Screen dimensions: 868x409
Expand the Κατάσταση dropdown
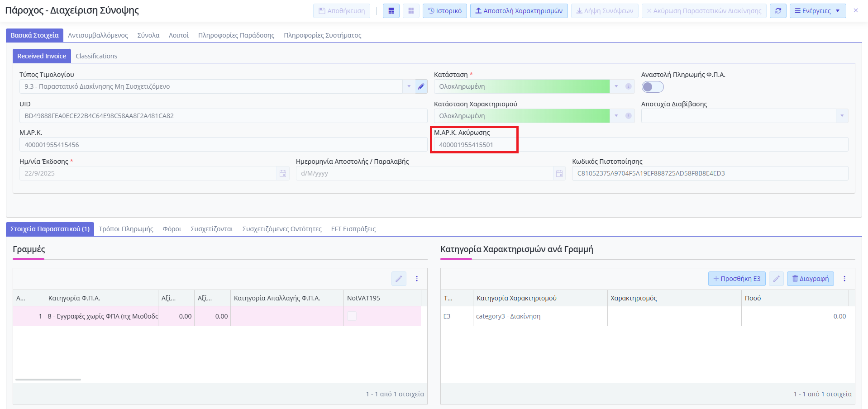point(616,86)
